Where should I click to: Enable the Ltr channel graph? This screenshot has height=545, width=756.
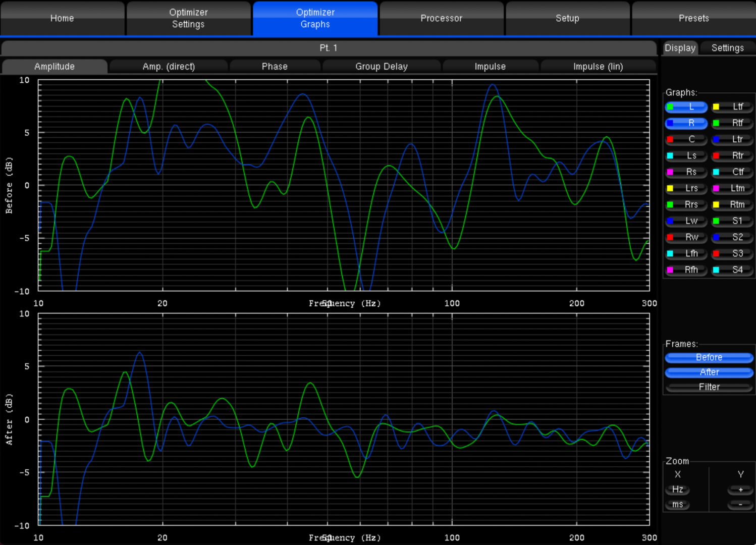coord(732,139)
